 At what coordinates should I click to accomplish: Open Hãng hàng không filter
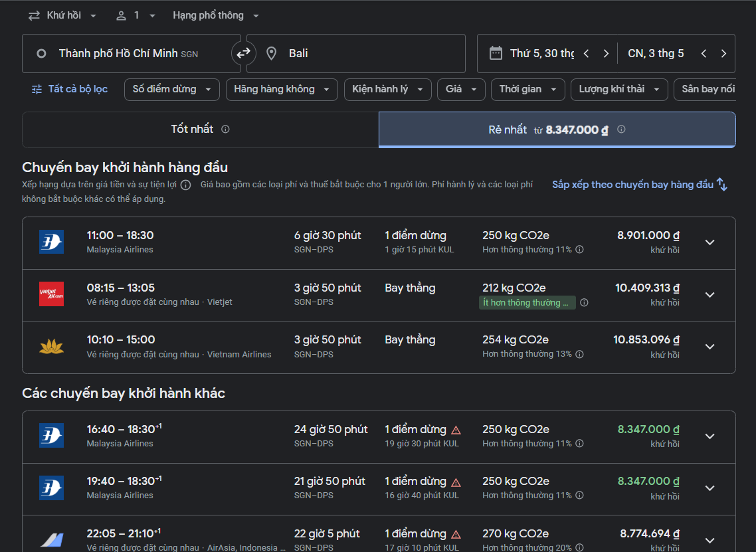[x=281, y=89]
